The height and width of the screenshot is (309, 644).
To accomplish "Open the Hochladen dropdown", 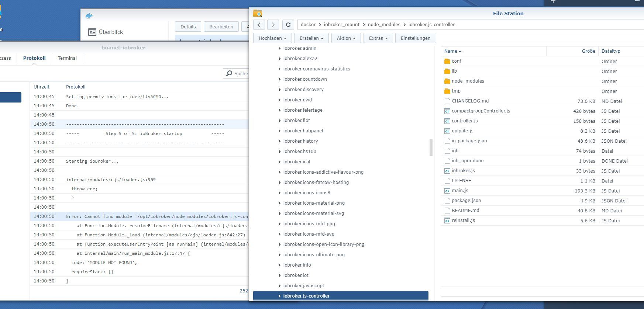I will click(x=272, y=38).
